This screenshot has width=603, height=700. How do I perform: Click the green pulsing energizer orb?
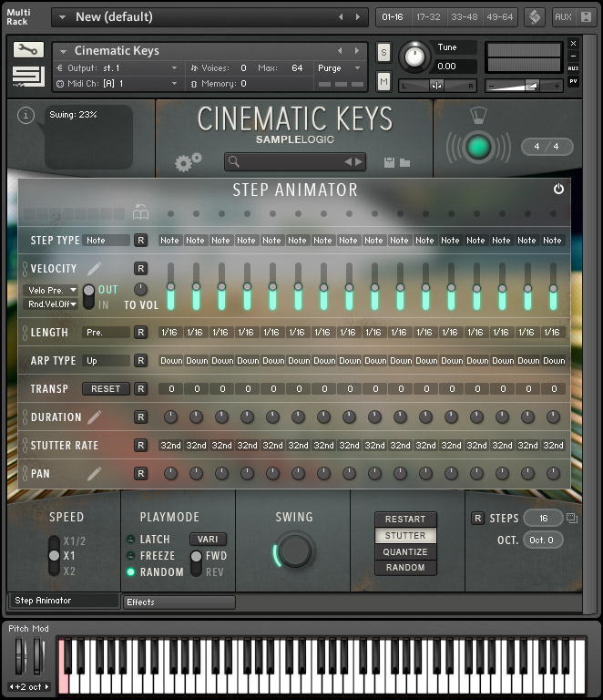pyautogui.click(x=478, y=148)
